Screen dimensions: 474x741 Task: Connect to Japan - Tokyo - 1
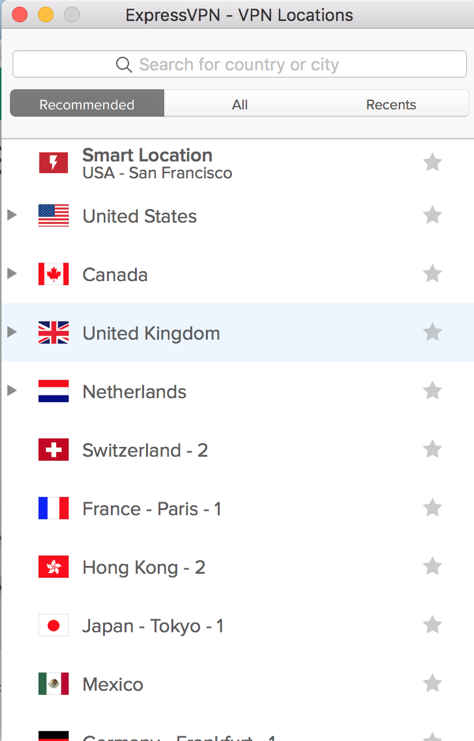[x=238, y=626]
